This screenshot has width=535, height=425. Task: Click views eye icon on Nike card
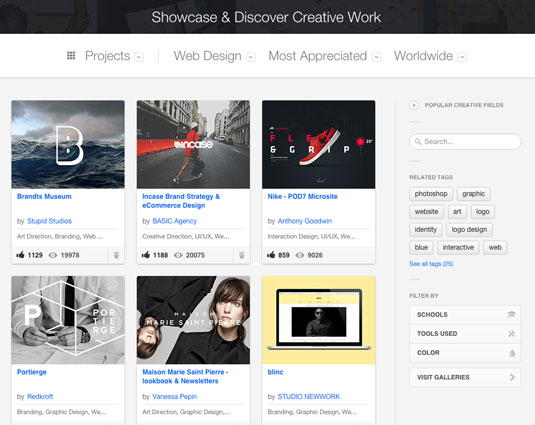click(x=300, y=255)
